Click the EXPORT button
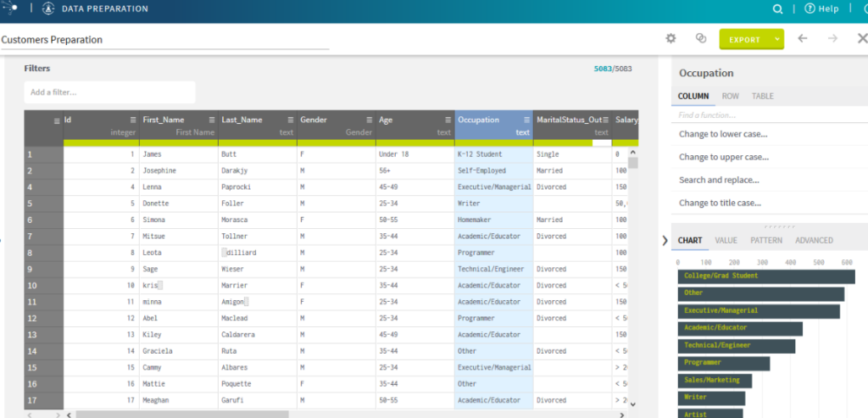The image size is (868, 418). point(744,39)
